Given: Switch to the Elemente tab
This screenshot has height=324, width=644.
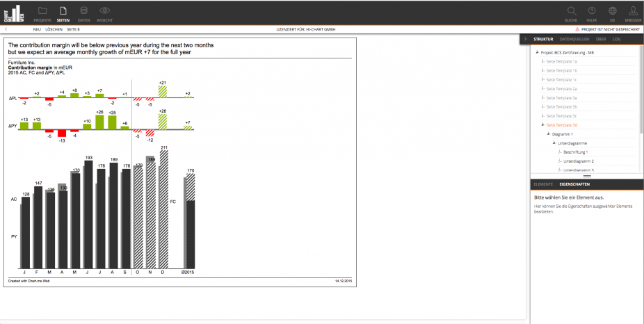Looking at the screenshot, I should (542, 184).
